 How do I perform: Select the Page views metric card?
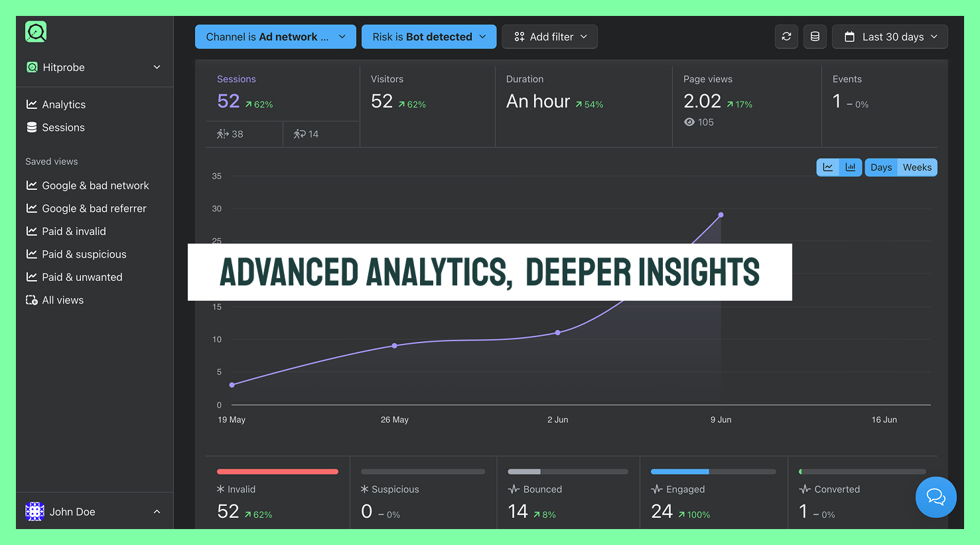click(747, 106)
